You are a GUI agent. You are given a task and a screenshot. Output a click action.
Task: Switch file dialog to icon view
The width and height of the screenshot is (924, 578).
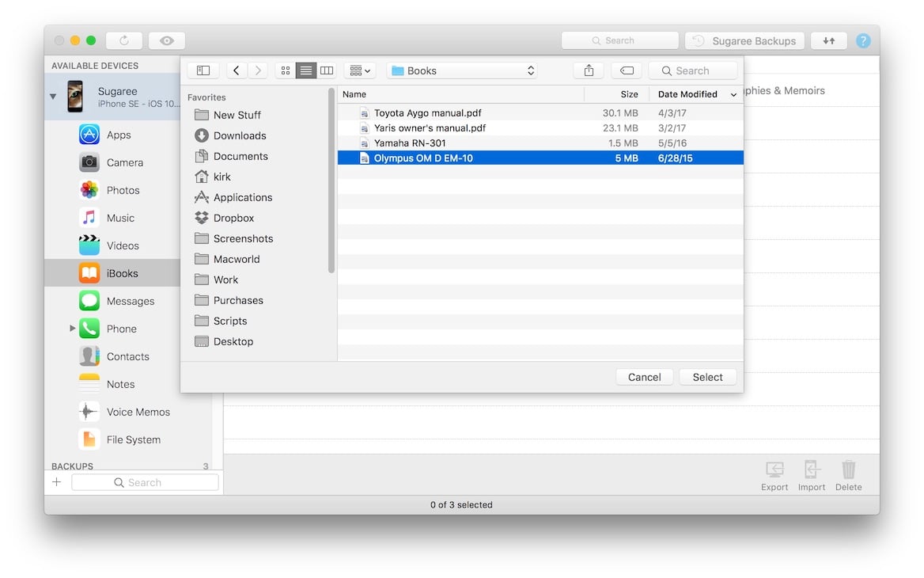pyautogui.click(x=286, y=70)
